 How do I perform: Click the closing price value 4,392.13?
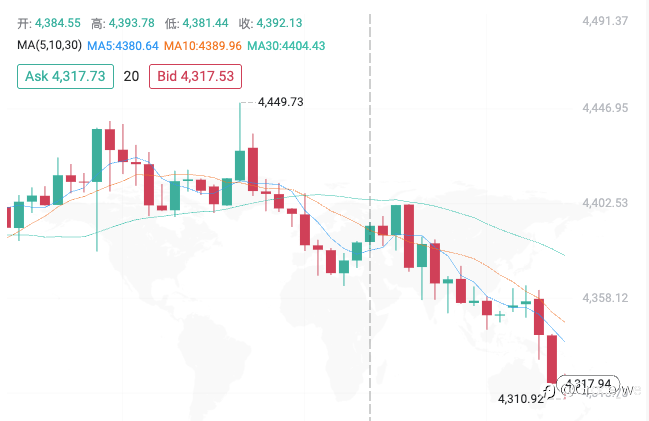coord(279,23)
